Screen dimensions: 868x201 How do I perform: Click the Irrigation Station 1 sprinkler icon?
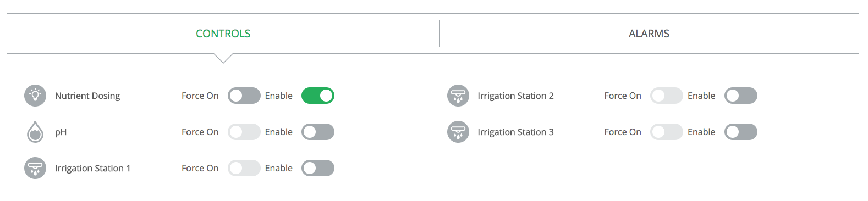(35, 168)
